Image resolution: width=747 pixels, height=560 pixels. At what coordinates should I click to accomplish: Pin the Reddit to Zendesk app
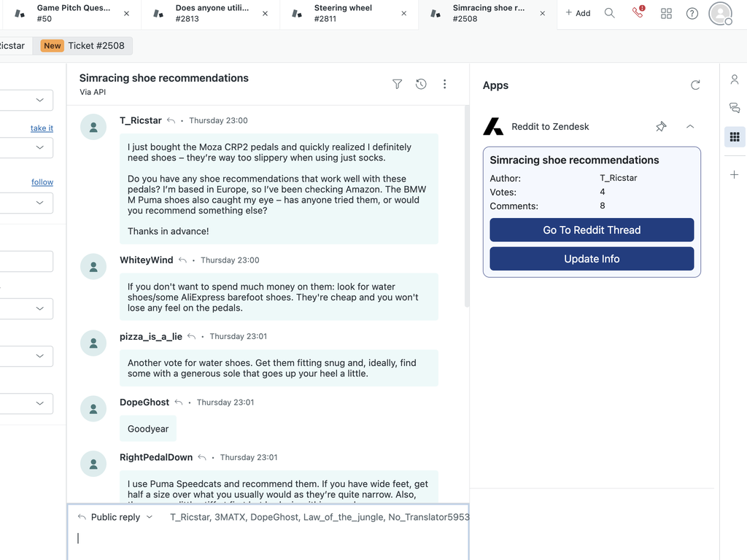pos(661,126)
